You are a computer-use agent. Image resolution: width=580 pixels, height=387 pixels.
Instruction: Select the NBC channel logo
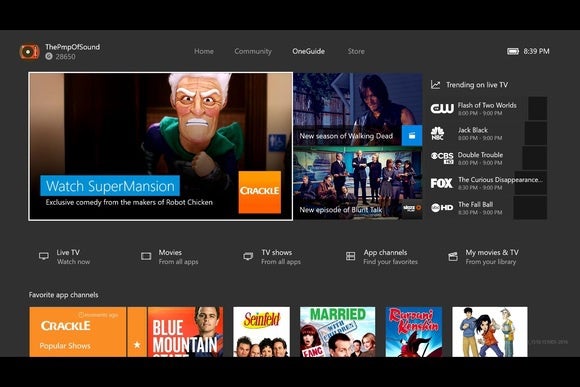click(437, 133)
